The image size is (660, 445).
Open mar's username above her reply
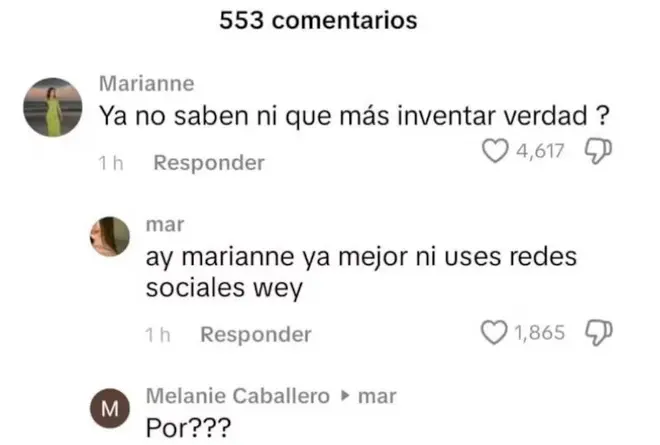coord(165,225)
